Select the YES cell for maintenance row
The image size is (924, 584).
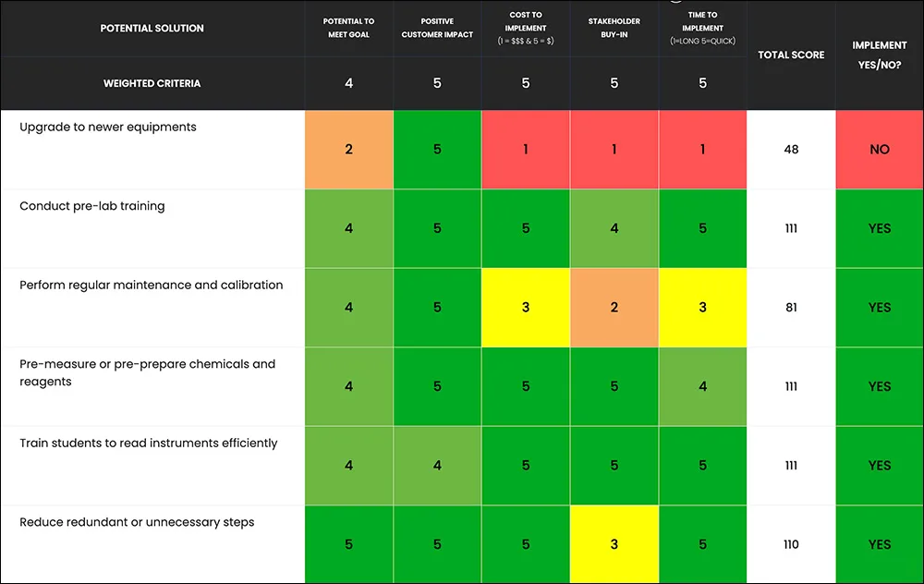[880, 307]
